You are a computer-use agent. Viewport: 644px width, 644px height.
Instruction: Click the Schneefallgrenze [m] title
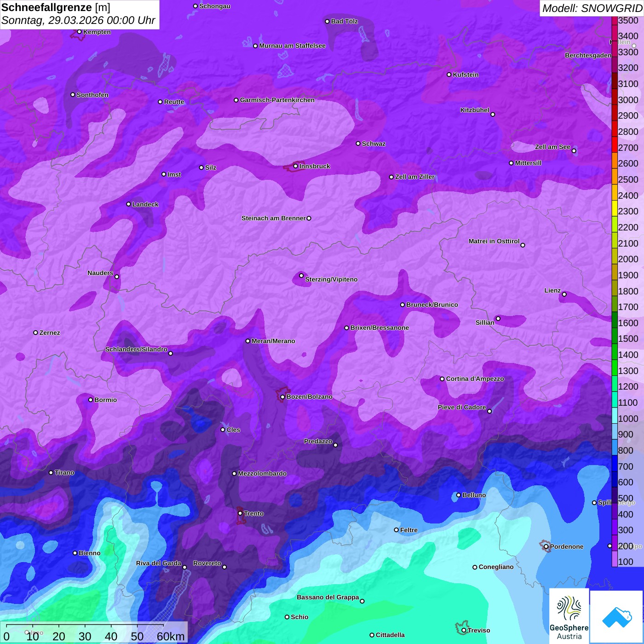click(56, 8)
